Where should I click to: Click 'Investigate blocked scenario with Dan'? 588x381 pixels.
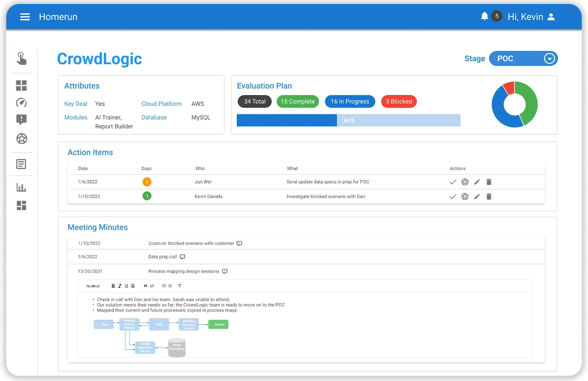pos(326,197)
